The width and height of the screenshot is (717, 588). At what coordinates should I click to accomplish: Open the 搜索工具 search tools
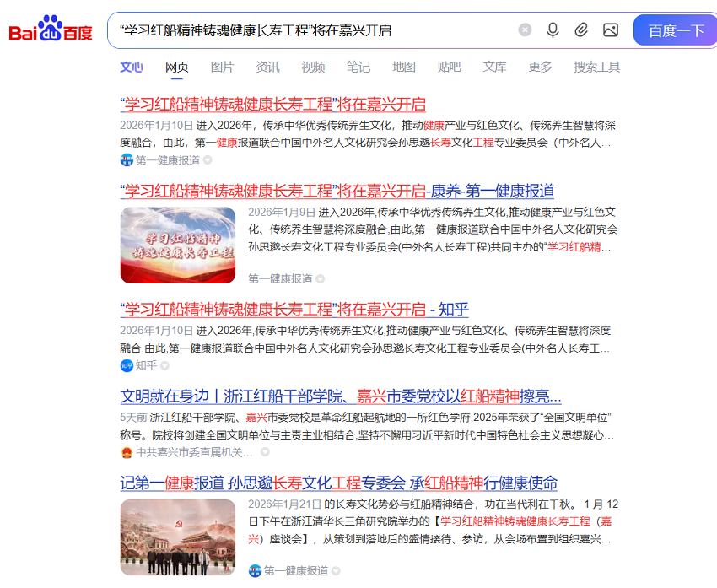click(596, 67)
